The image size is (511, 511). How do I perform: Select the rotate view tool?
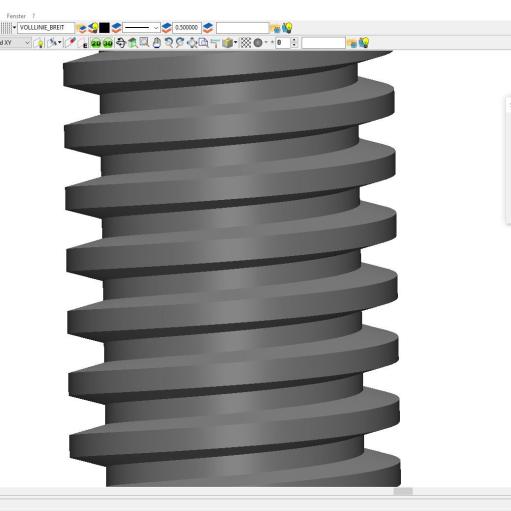[121, 43]
